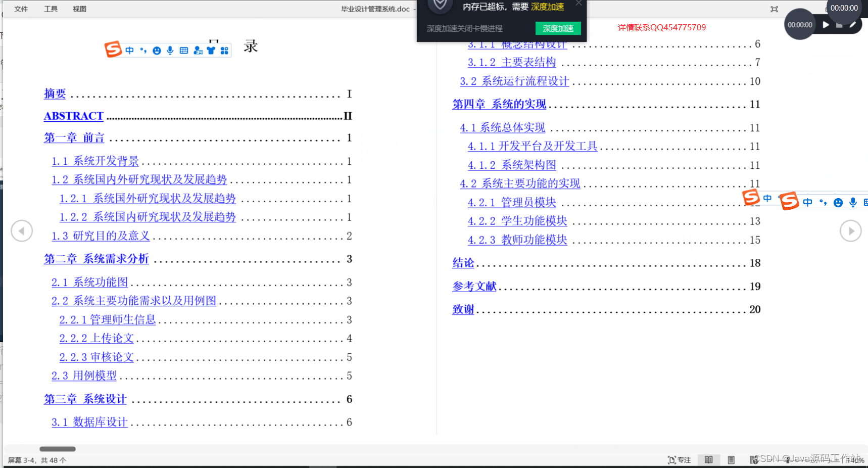Image resolution: width=868 pixels, height=468 pixels.
Task: Open skin shirt icon in left-page Sogou bar
Action: (211, 51)
